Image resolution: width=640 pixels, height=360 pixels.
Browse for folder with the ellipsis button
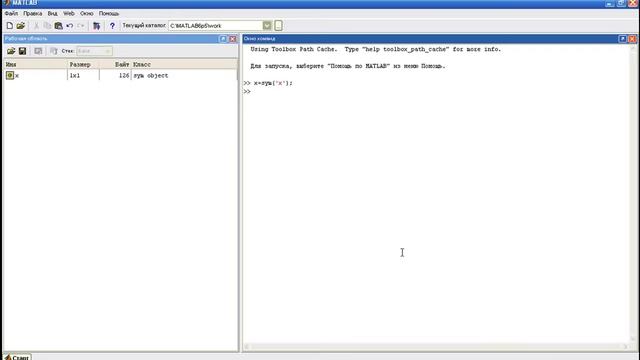tap(278, 26)
